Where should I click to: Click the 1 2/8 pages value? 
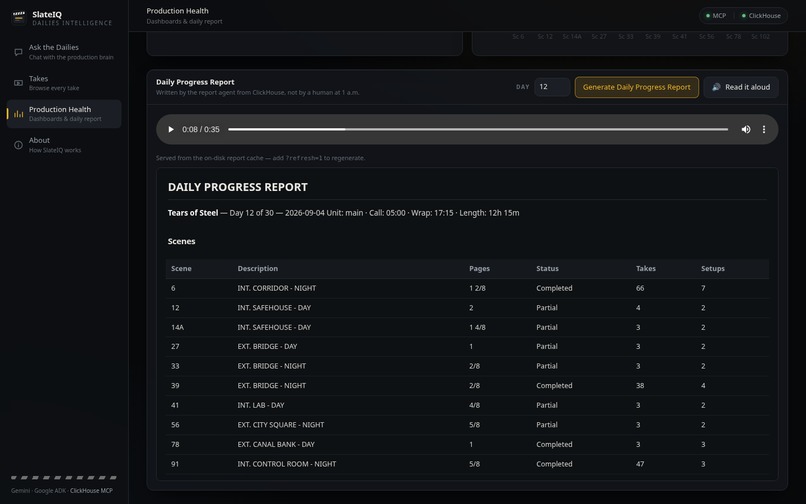[477, 288]
